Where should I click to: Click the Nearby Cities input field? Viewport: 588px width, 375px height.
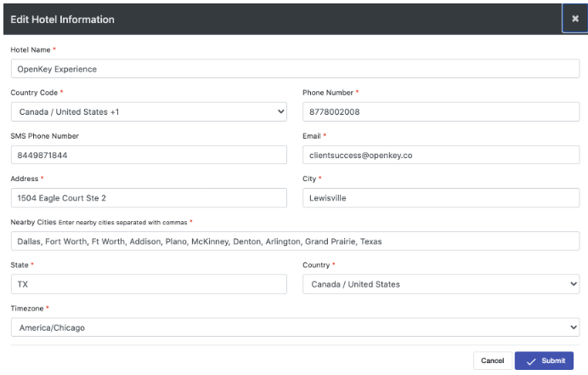click(x=295, y=241)
